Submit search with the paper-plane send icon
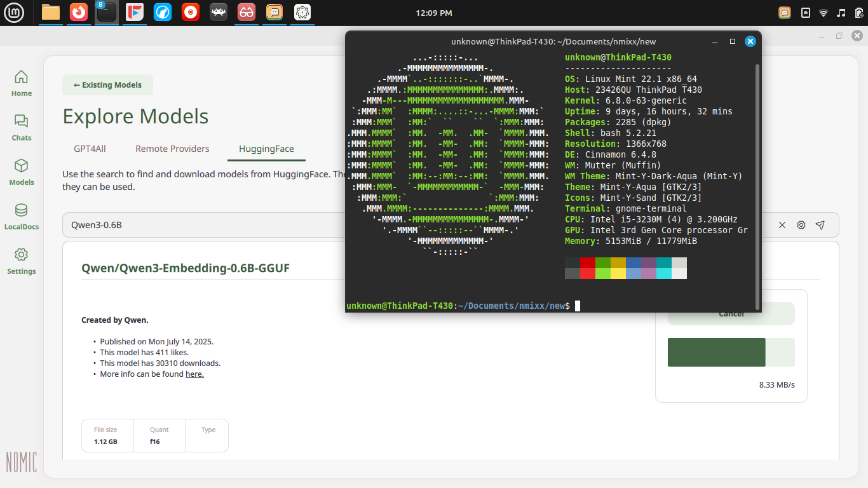 820,225
